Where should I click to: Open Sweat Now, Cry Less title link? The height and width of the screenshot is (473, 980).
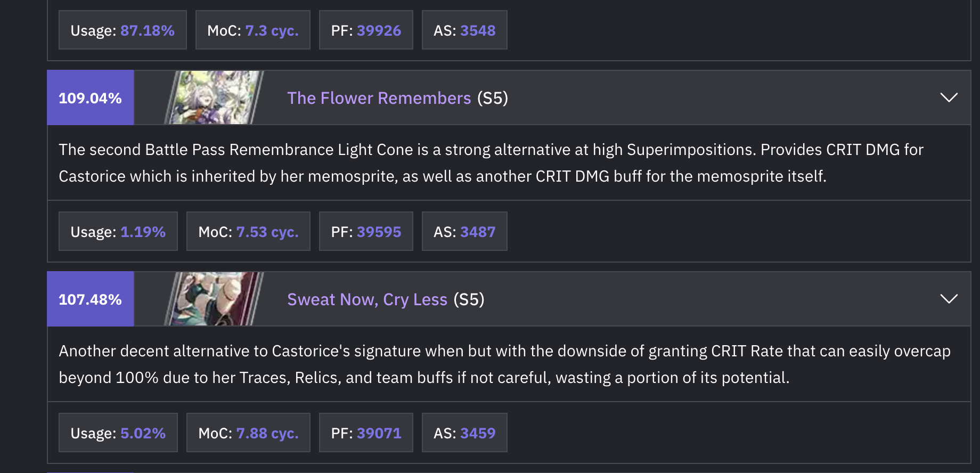[367, 299]
